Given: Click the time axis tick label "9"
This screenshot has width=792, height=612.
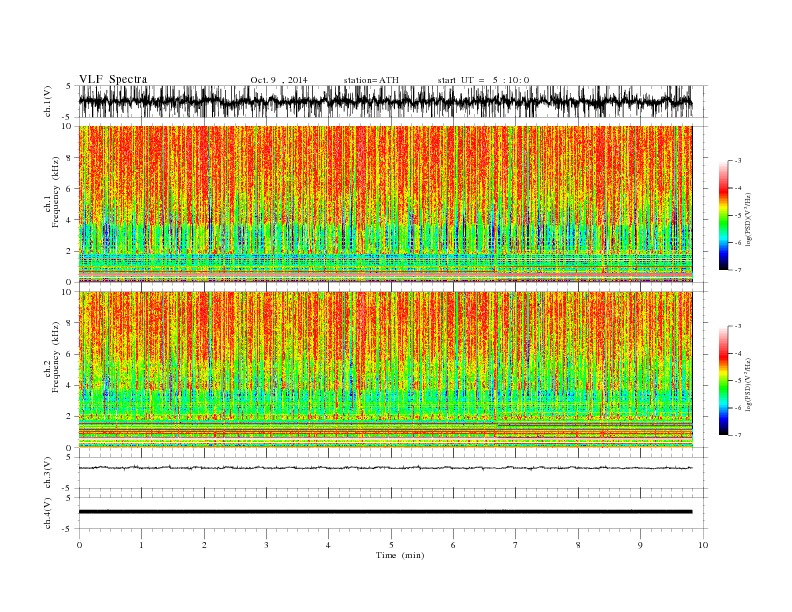Looking at the screenshot, I should (x=640, y=545).
